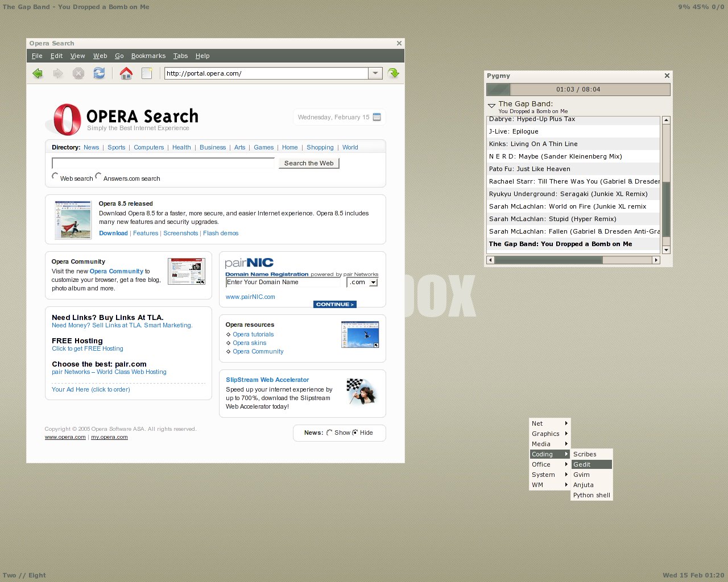
Task: Launch Scribes from the Coding submenu
Action: (x=591, y=454)
